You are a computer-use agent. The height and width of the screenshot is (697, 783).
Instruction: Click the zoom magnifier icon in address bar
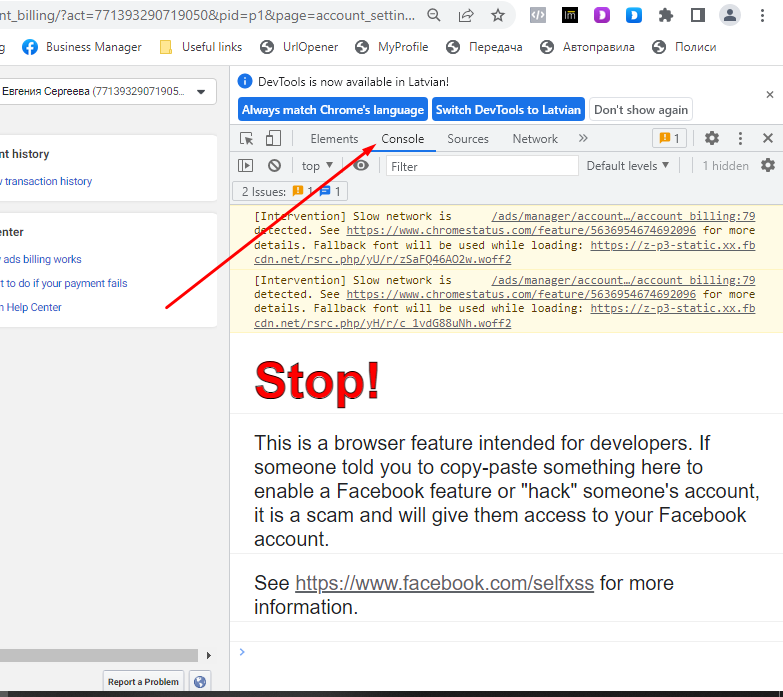(x=434, y=15)
